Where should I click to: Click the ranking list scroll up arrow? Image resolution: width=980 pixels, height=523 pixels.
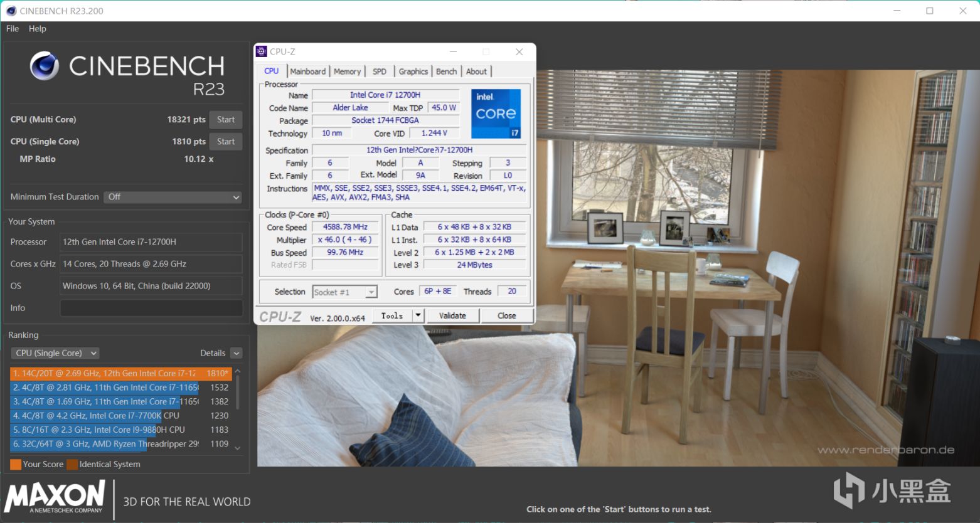click(x=237, y=372)
